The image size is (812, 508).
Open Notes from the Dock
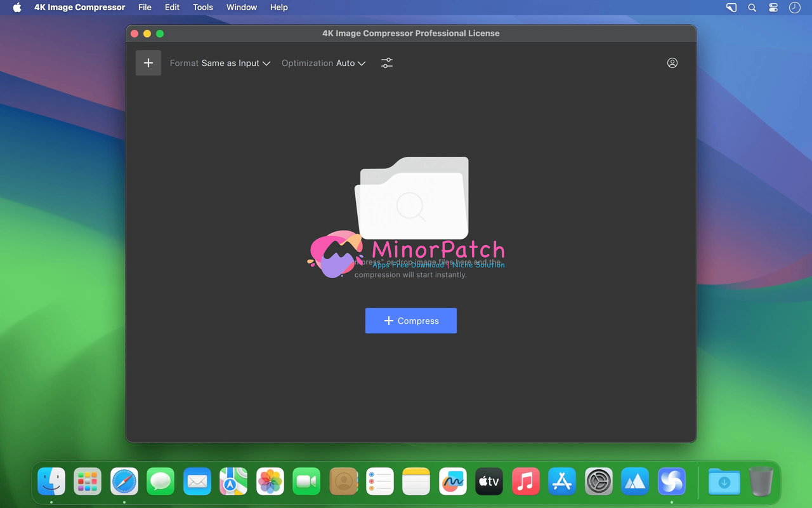click(416, 482)
